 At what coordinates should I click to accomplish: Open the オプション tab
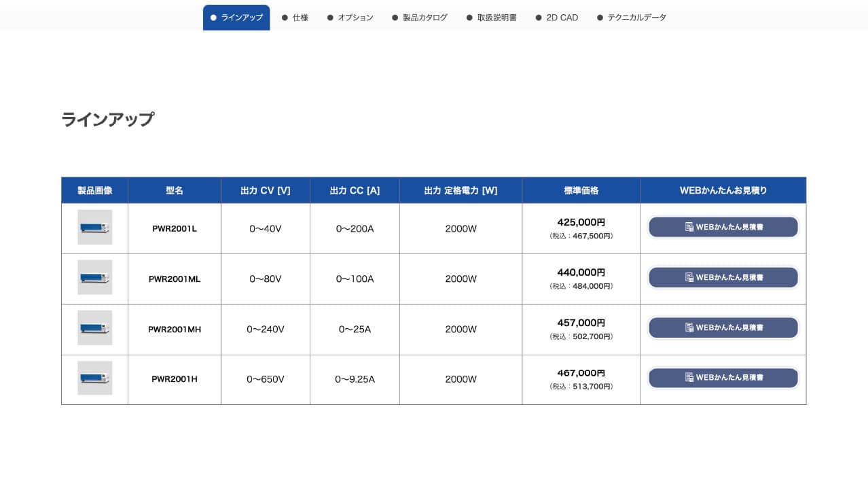[x=350, y=18]
